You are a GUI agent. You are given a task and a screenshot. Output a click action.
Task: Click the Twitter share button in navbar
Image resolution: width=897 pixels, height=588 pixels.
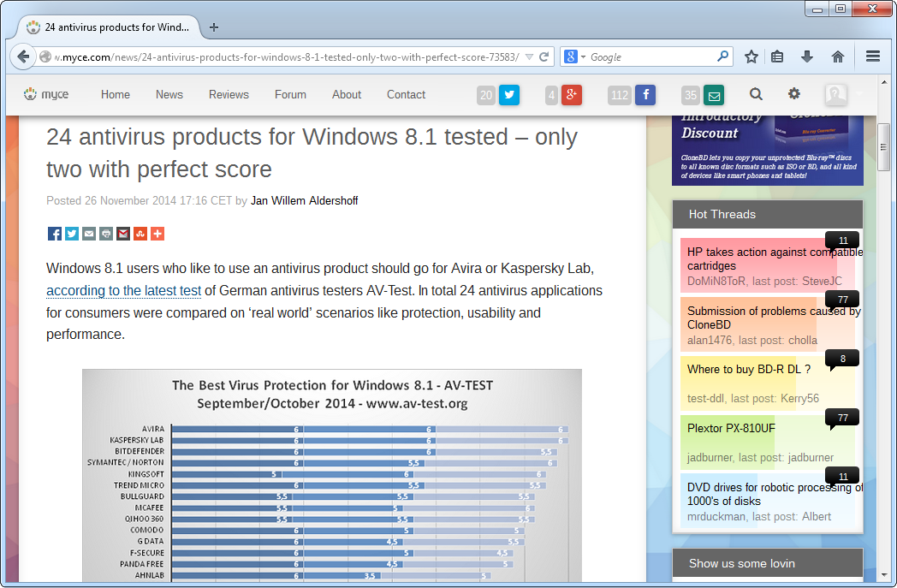pos(509,95)
